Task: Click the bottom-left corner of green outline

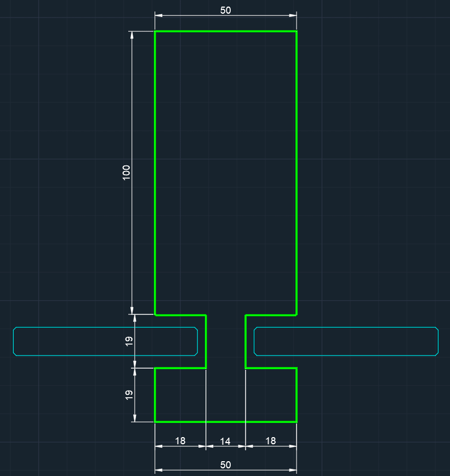Action: point(155,422)
